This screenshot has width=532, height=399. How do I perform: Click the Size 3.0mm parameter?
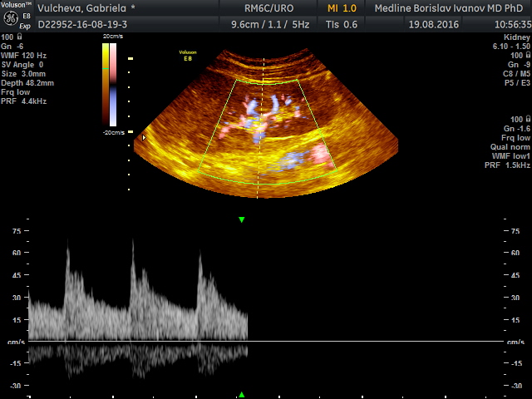[23, 74]
